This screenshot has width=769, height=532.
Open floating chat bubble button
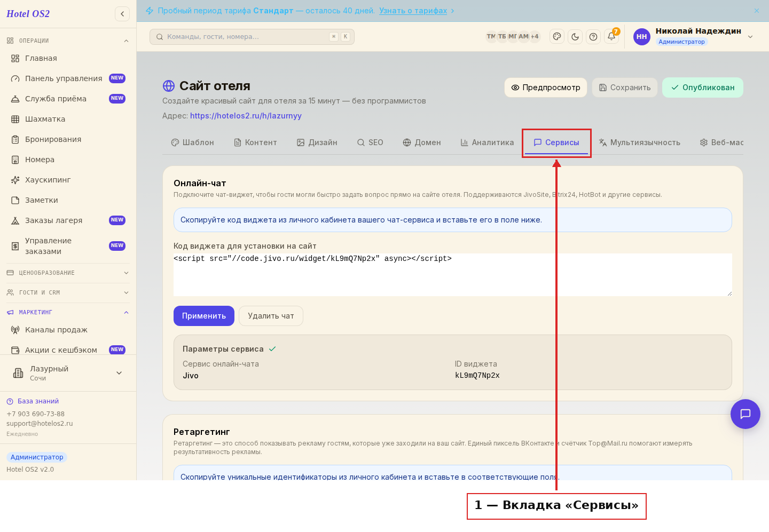click(746, 414)
